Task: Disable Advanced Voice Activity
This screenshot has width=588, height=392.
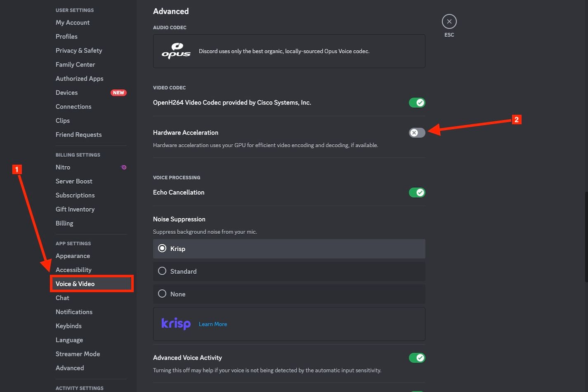Action: tap(417, 357)
